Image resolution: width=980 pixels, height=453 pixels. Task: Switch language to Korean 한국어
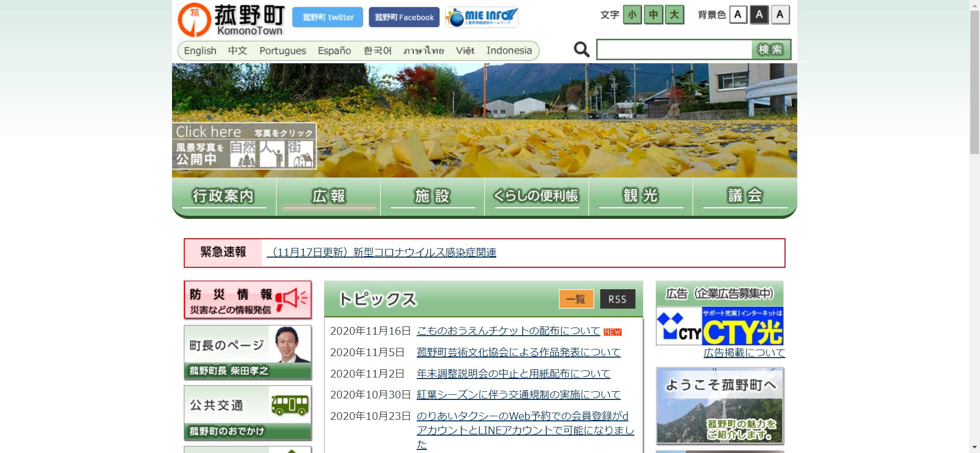(x=378, y=51)
